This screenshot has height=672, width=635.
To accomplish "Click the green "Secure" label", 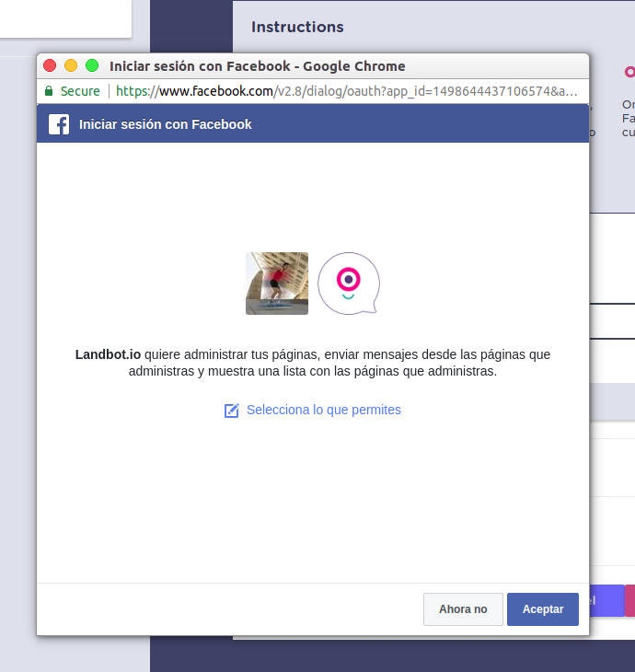I will [x=80, y=91].
